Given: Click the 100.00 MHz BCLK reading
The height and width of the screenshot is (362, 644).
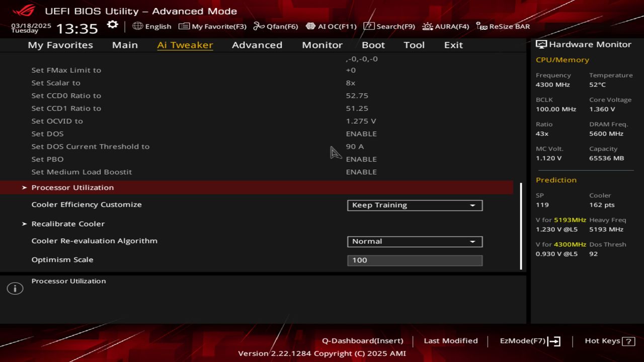Looking at the screenshot, I should coord(556,109).
